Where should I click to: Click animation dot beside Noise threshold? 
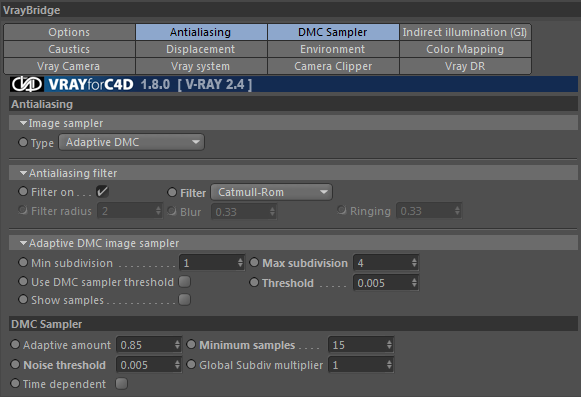tap(15, 364)
